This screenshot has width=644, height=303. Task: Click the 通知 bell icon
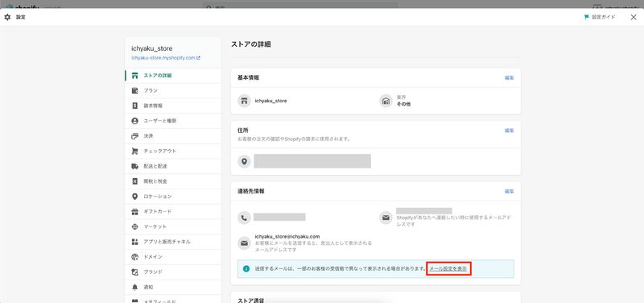[x=134, y=287]
